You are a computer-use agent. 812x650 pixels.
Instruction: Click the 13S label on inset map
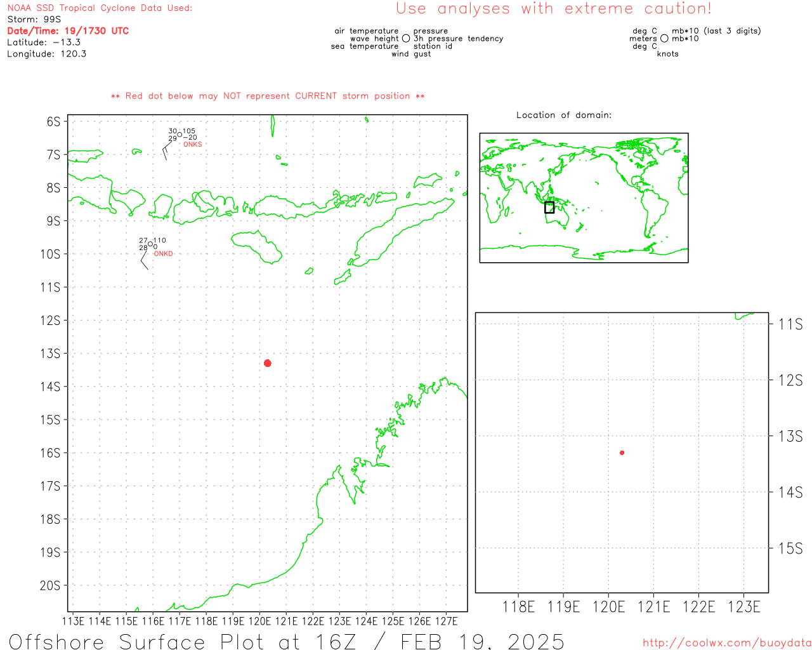point(790,437)
